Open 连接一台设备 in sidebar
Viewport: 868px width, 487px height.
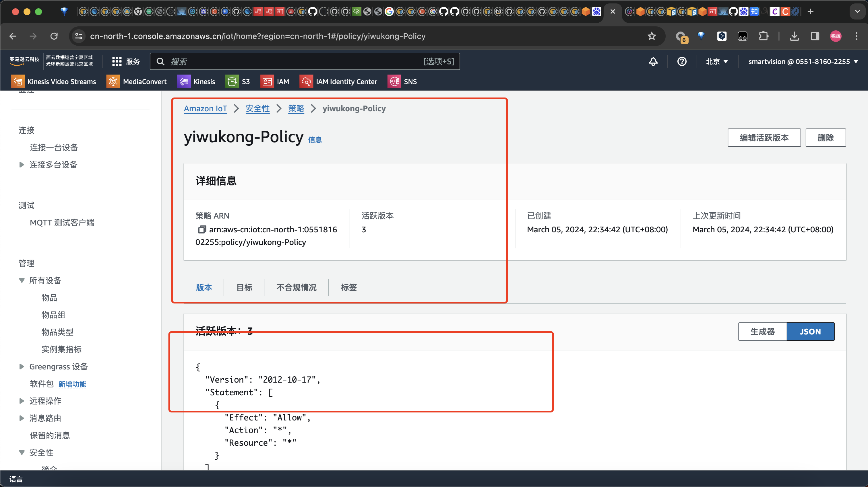tap(54, 147)
